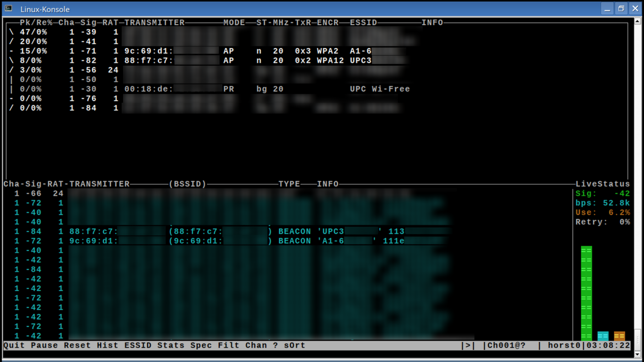Open the ESSID menu item
The height and width of the screenshot is (362, 644).
138,345
